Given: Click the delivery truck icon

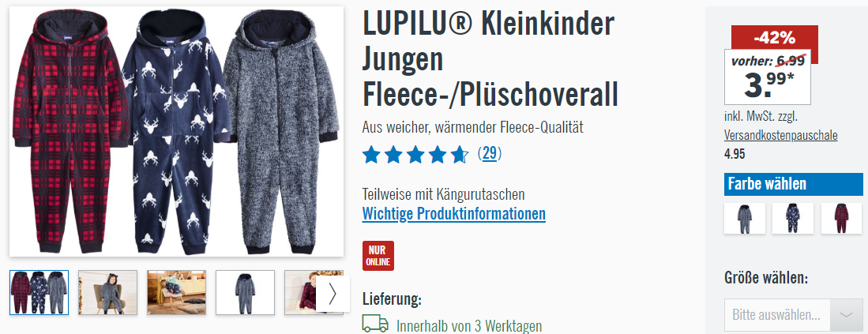Looking at the screenshot, I should pyautogui.click(x=375, y=324).
